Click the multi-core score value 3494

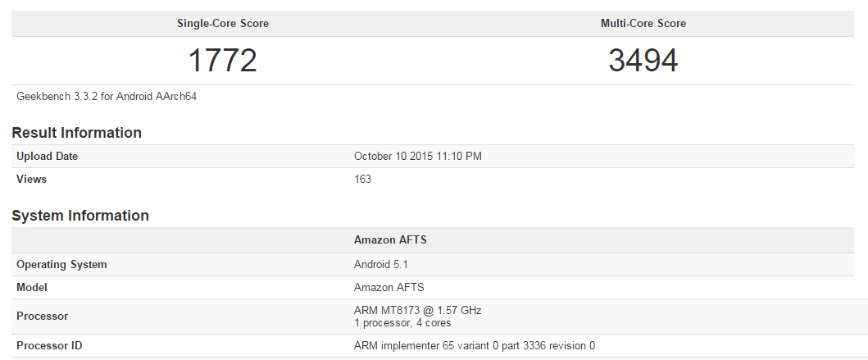(x=643, y=61)
